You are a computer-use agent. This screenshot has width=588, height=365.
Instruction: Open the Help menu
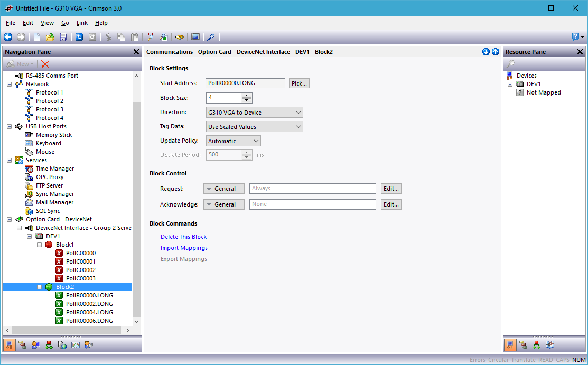point(101,23)
